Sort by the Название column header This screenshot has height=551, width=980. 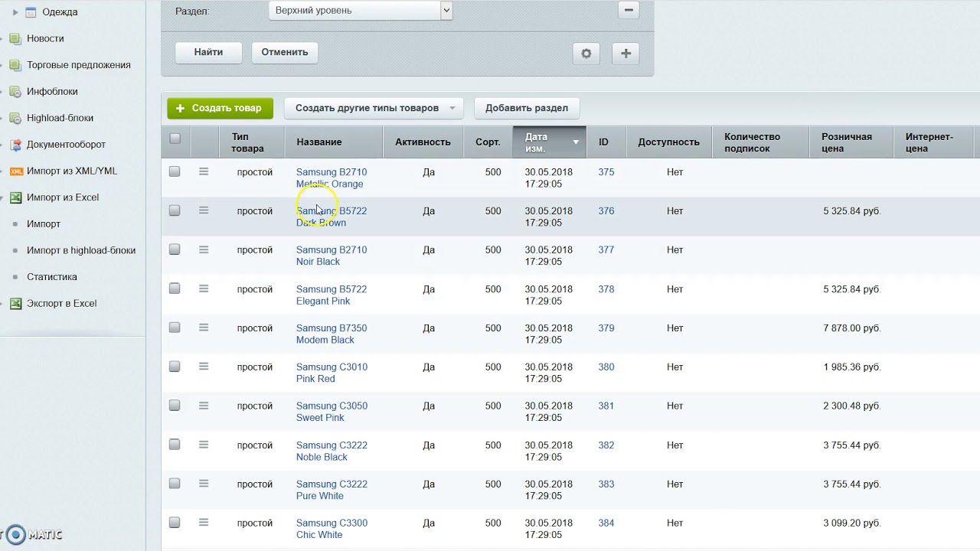pyautogui.click(x=334, y=142)
